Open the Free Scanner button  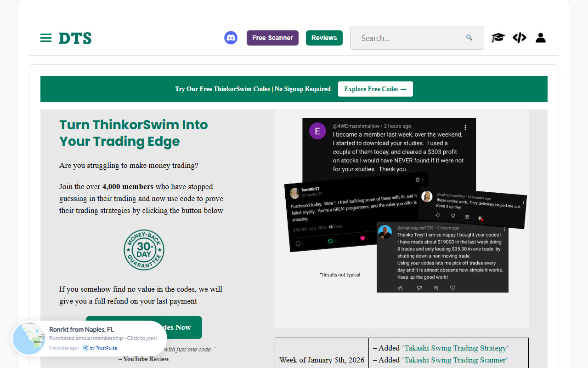tap(272, 38)
